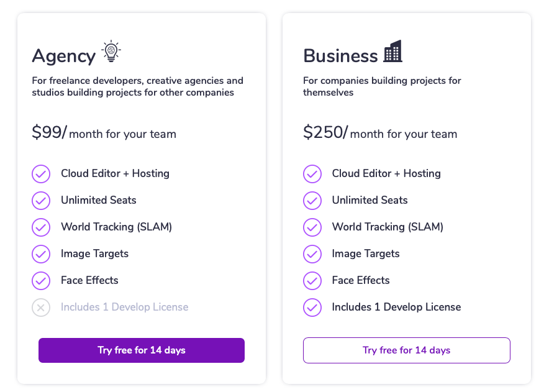
Task: Click the Agency Image Targets checkmark icon
Action: [x=41, y=254]
